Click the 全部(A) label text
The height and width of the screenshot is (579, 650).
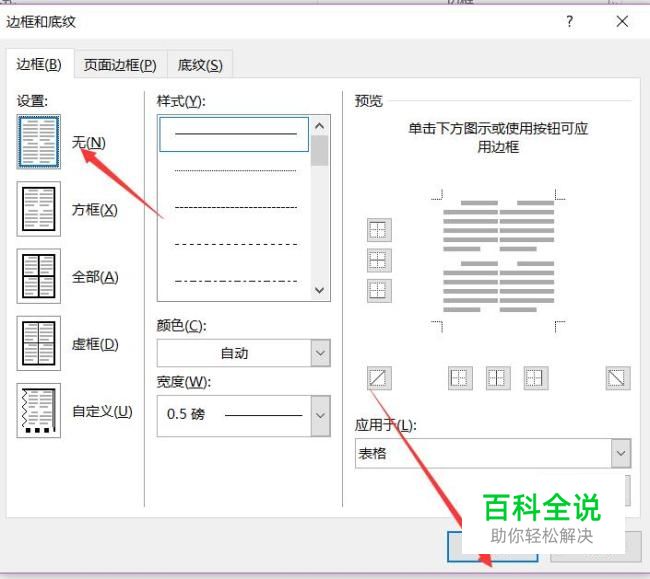(x=95, y=277)
